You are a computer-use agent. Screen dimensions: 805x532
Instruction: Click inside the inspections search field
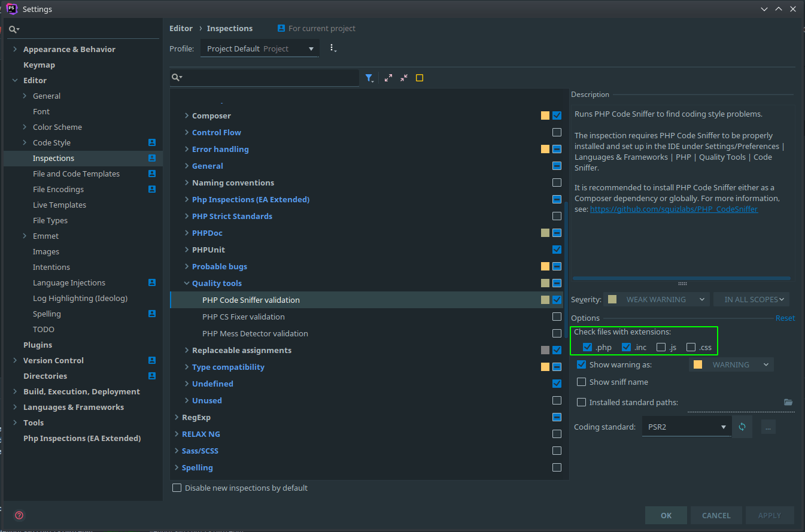(x=263, y=78)
